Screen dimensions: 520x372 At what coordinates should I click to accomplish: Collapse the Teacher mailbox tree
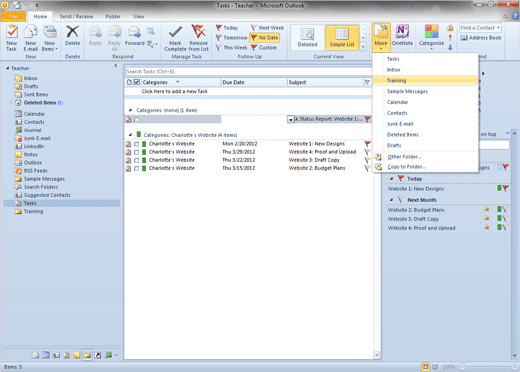7,68
